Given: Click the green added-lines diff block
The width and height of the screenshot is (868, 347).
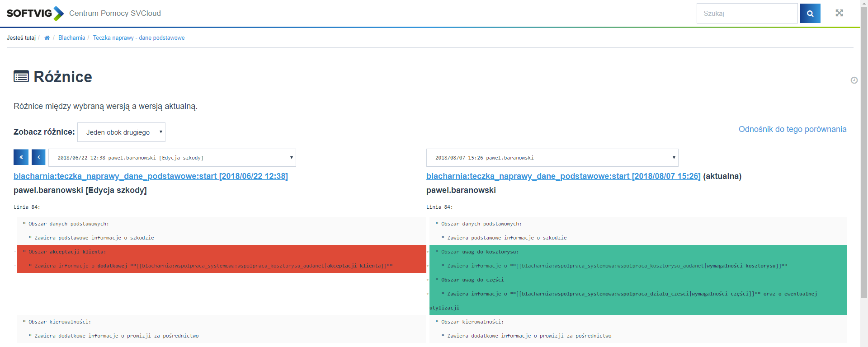Looking at the screenshot, I should 637,280.
